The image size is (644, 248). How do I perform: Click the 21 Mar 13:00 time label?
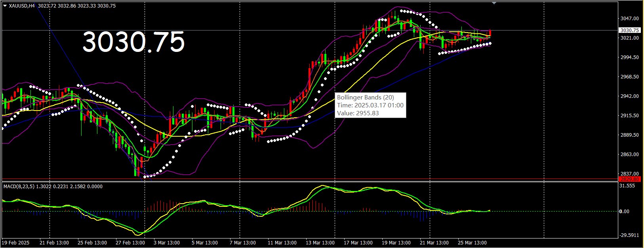(434, 242)
